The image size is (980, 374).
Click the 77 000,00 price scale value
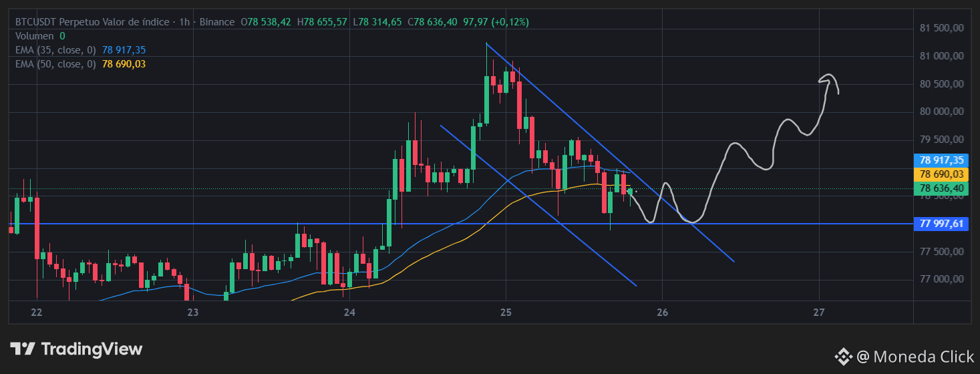tap(941, 279)
